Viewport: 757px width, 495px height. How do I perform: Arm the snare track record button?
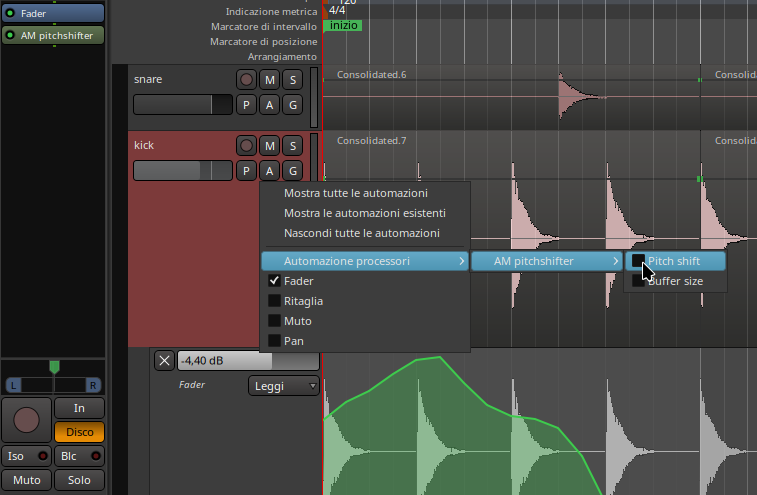246,80
